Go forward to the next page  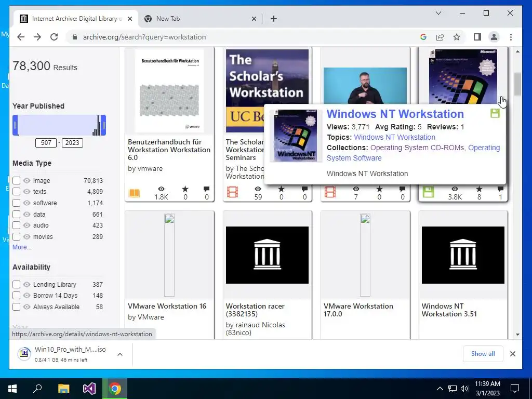(37, 37)
